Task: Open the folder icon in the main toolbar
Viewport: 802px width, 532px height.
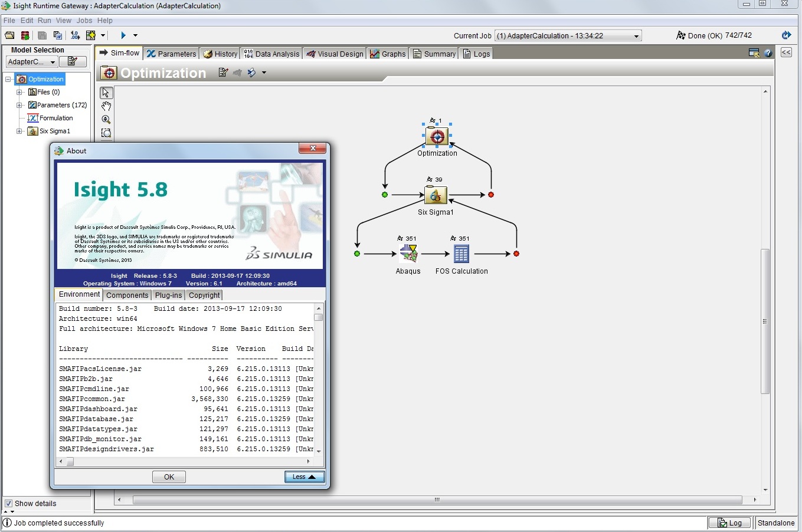Action: click(9, 35)
